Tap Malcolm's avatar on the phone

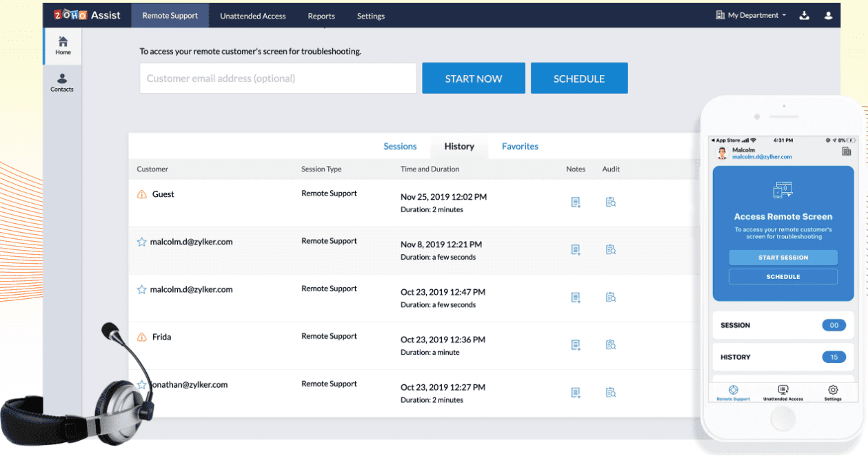coord(722,153)
